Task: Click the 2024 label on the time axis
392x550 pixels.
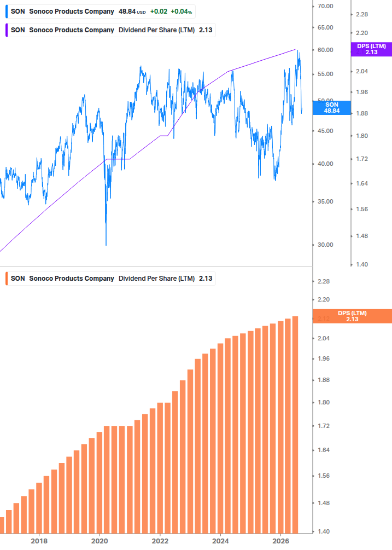Action: coord(220,541)
